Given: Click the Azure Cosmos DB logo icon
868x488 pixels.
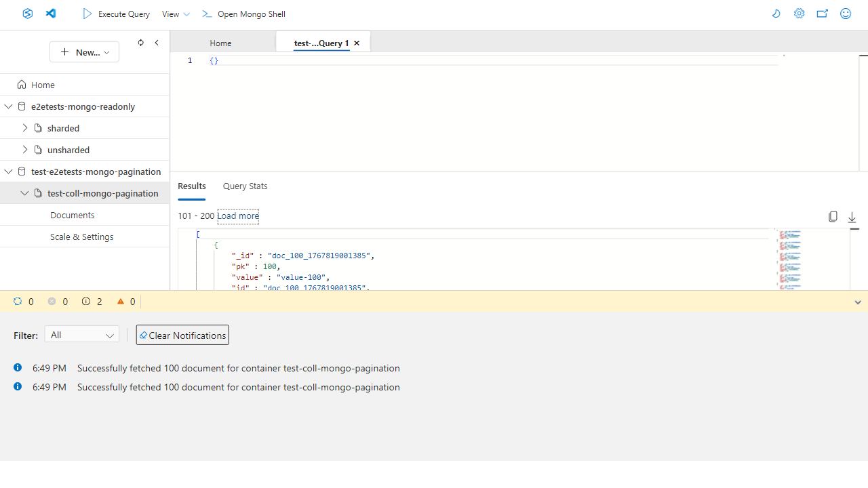Looking at the screenshot, I should pos(27,14).
